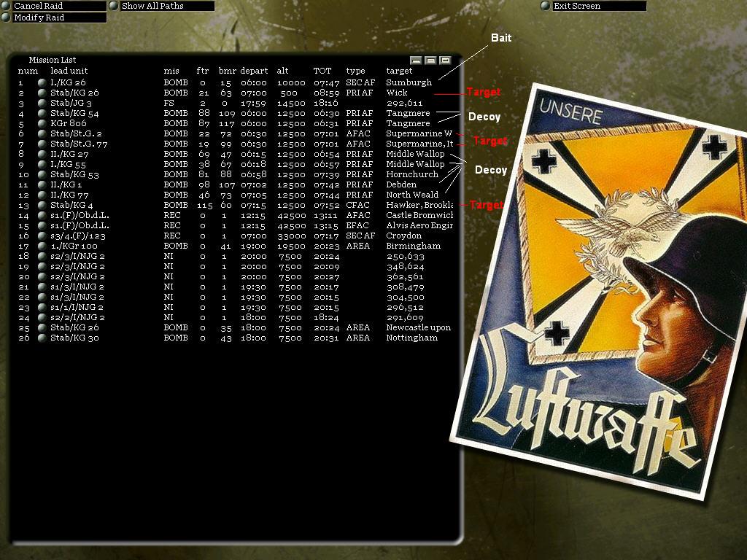Select mission bullet for s3/4.(F)/123
The width and height of the screenshot is (747, 560).
42,236
